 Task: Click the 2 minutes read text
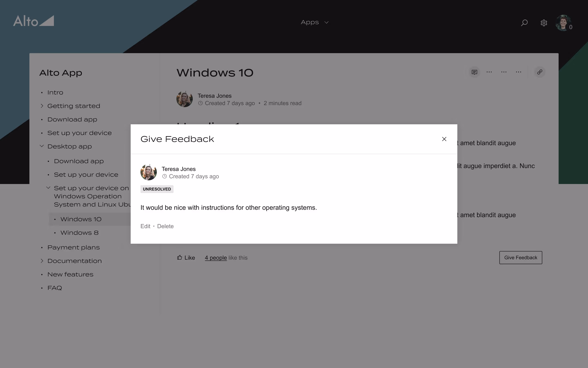point(282,103)
